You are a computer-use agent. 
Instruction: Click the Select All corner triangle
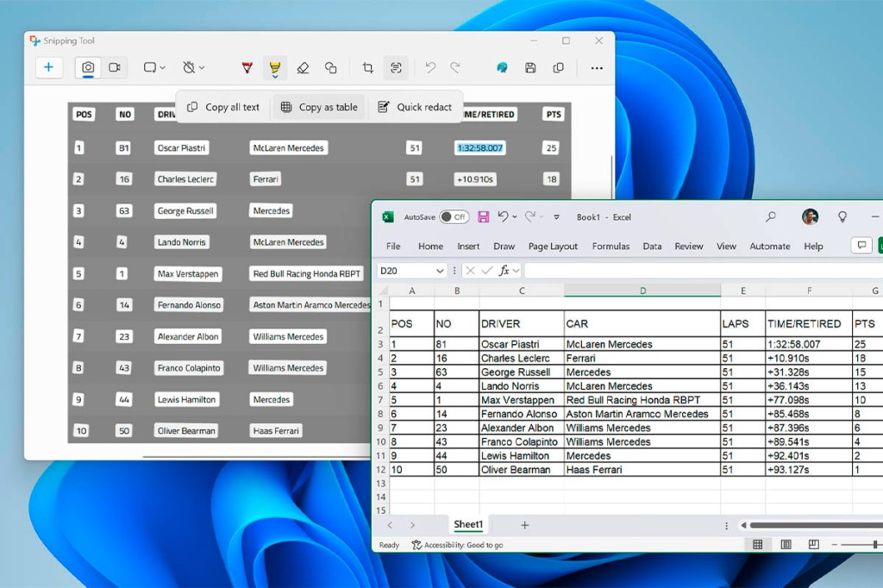382,291
